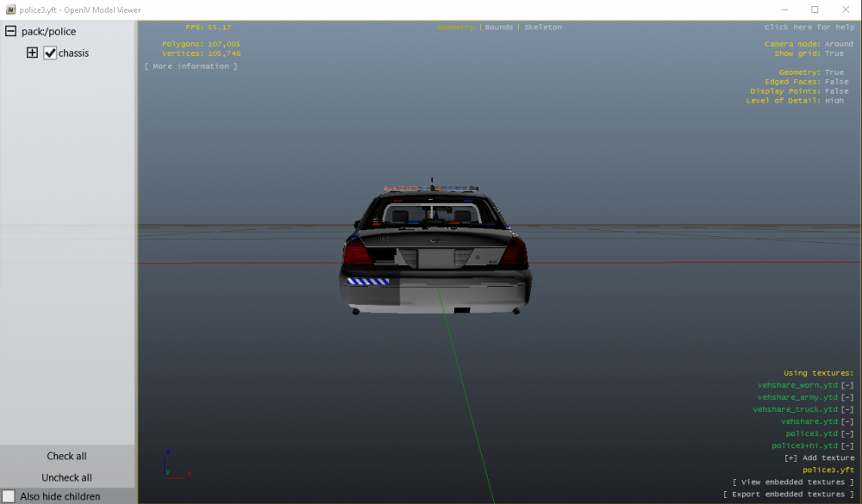
Task: Enable the Also hide children checkbox
Action: tap(7, 496)
